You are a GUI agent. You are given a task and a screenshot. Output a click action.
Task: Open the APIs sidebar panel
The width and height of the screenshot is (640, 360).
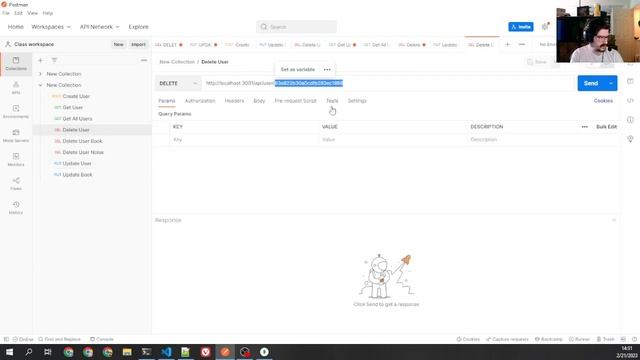[x=16, y=88]
